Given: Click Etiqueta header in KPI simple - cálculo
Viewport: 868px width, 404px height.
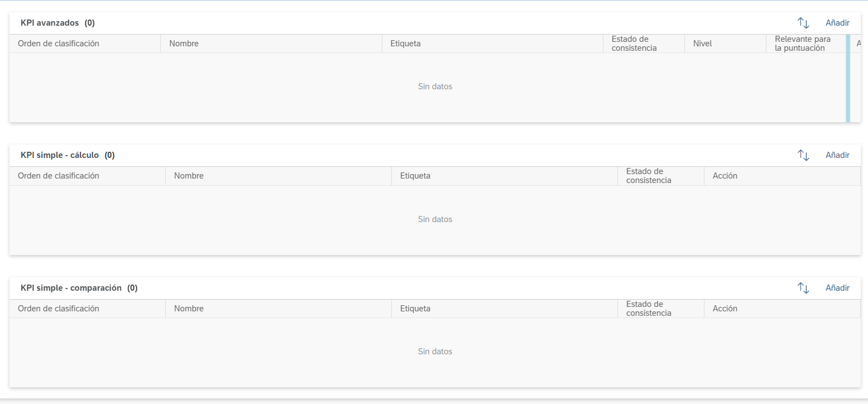Looking at the screenshot, I should tap(505, 176).
